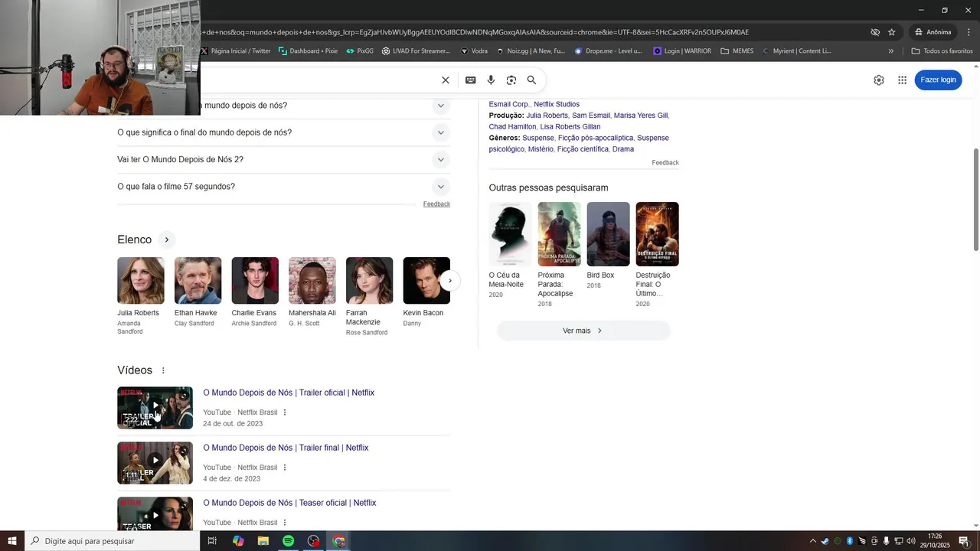
Task: Open Windows Task View
Action: click(212, 541)
